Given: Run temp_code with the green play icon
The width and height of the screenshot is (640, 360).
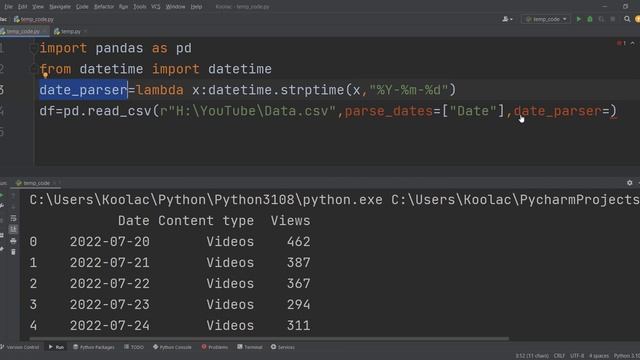Looking at the screenshot, I should [578, 19].
